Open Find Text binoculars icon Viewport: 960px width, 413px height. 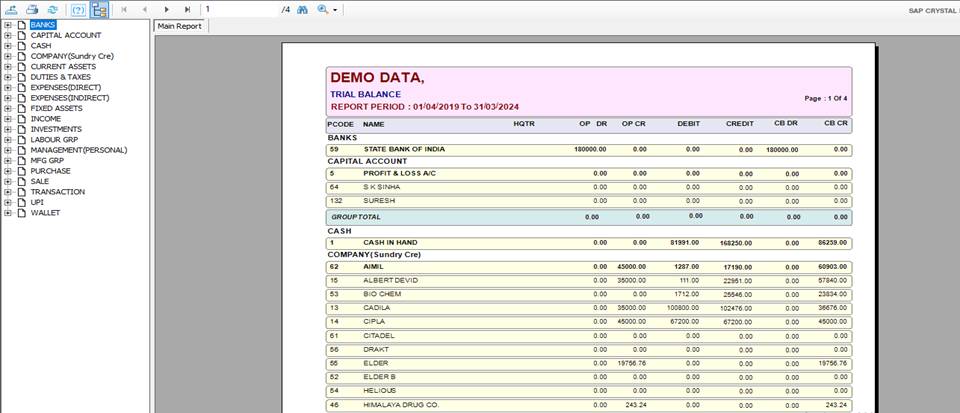click(302, 9)
